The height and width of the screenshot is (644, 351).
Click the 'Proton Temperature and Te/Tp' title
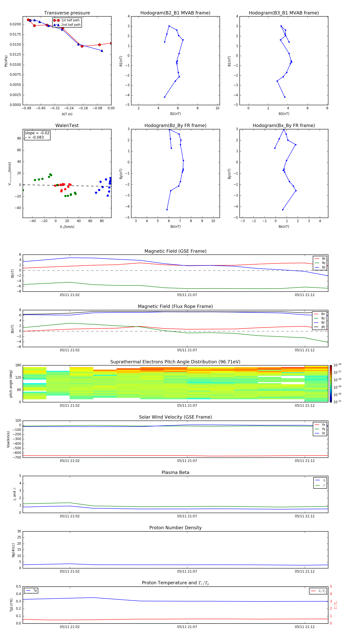tap(175, 583)
